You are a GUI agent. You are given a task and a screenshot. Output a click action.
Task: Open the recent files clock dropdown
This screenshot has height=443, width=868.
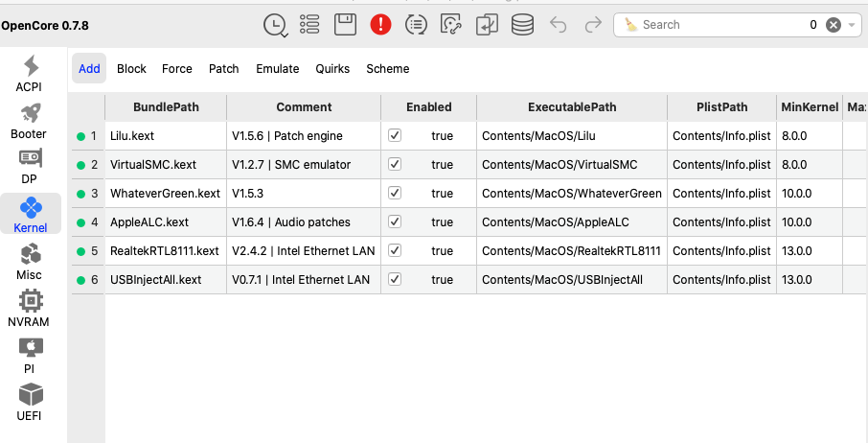(x=275, y=26)
